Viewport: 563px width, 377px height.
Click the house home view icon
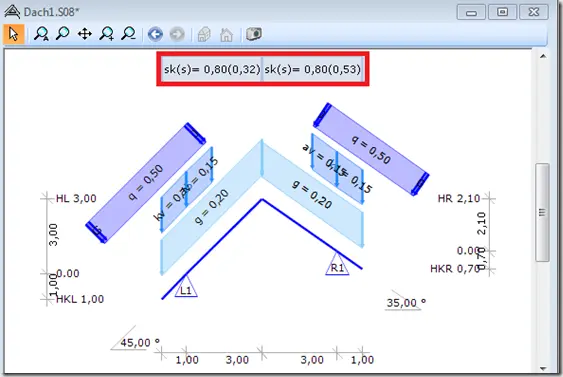(x=227, y=35)
